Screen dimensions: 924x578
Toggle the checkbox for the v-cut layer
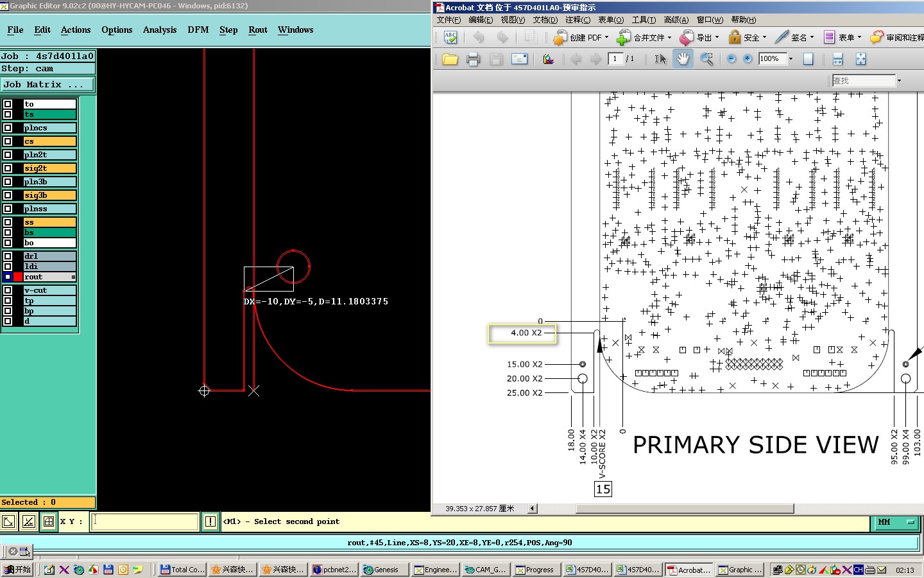tap(8, 290)
